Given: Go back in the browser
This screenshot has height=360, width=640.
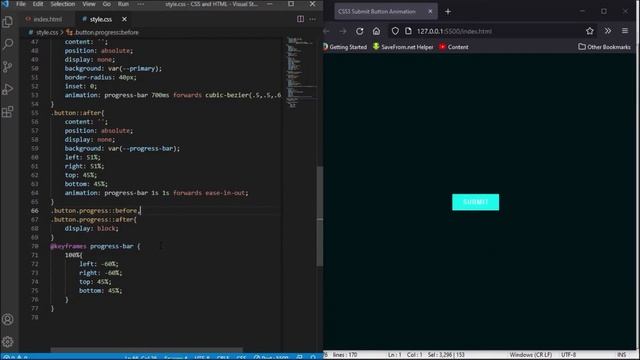Looking at the screenshot, I should tap(327, 31).
